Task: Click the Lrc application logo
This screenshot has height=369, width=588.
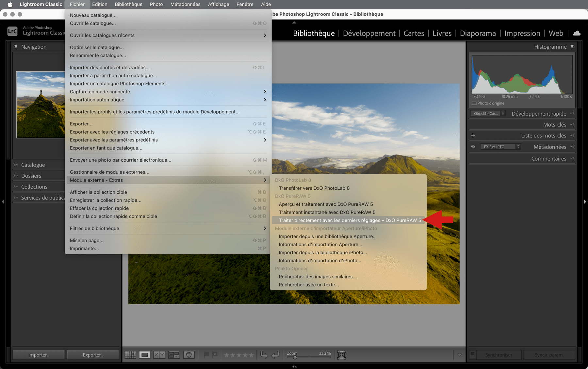Action: pos(12,31)
